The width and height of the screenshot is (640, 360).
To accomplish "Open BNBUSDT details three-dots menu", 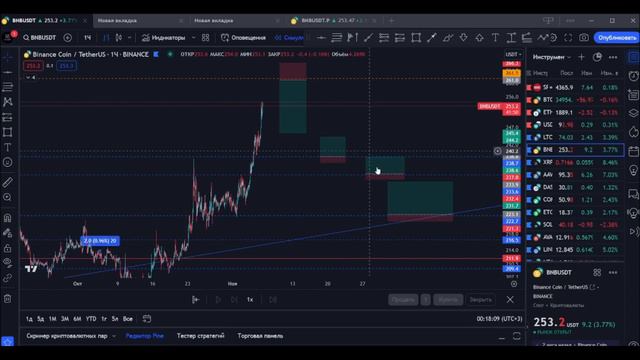I will [613, 272].
